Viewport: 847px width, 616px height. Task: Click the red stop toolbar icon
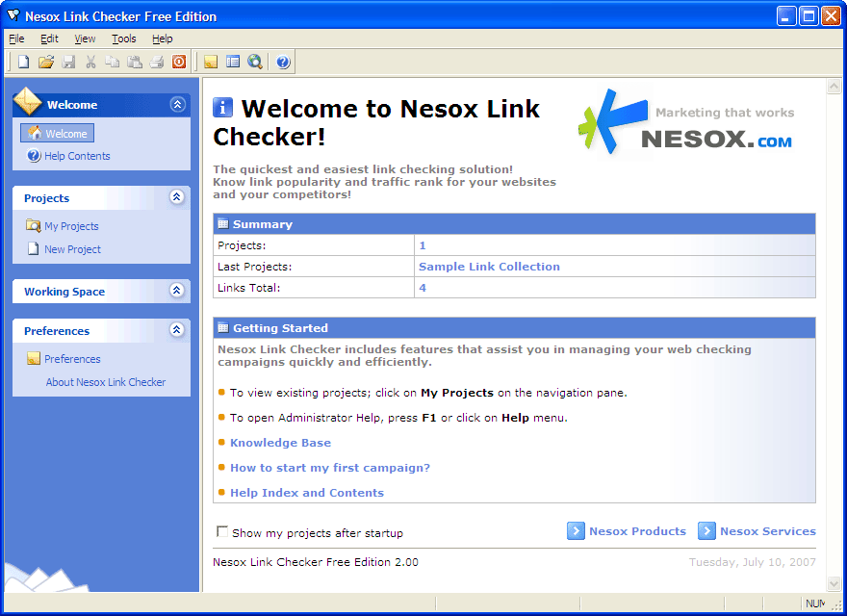click(179, 63)
